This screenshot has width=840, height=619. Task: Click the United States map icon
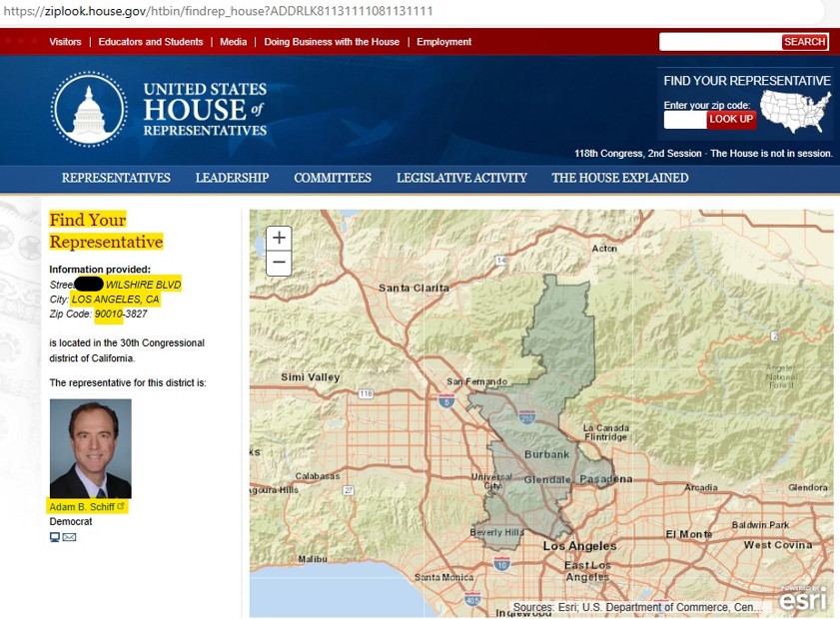pos(795,112)
